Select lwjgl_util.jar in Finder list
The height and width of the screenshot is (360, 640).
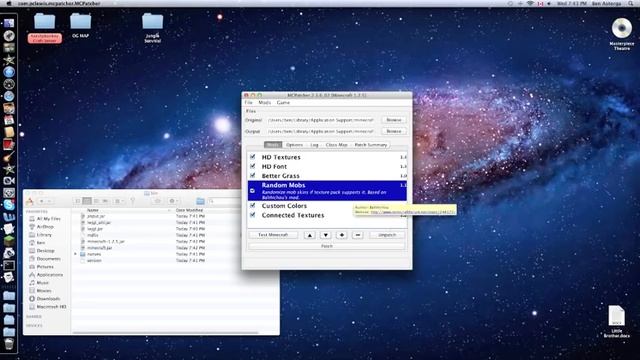99,223
